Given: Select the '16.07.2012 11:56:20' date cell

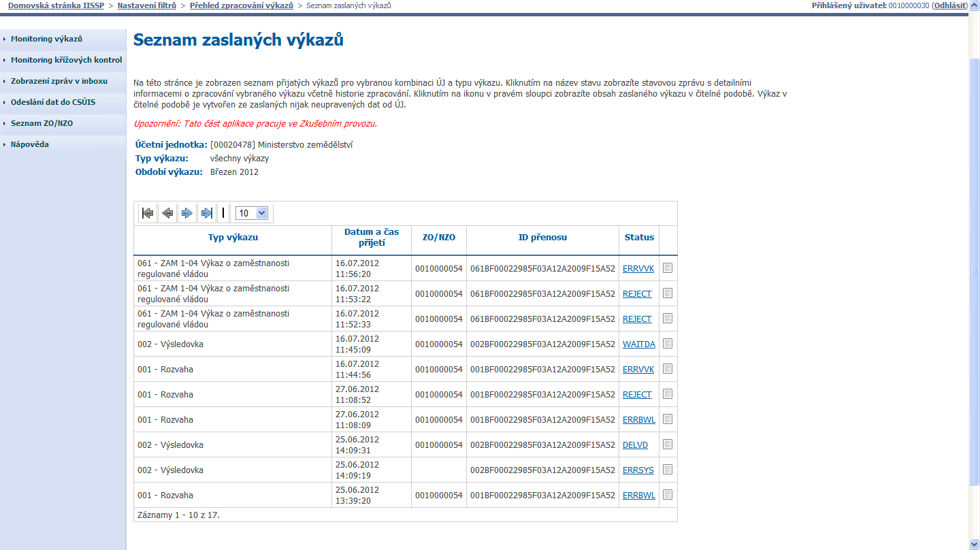Looking at the screenshot, I should (372, 268).
